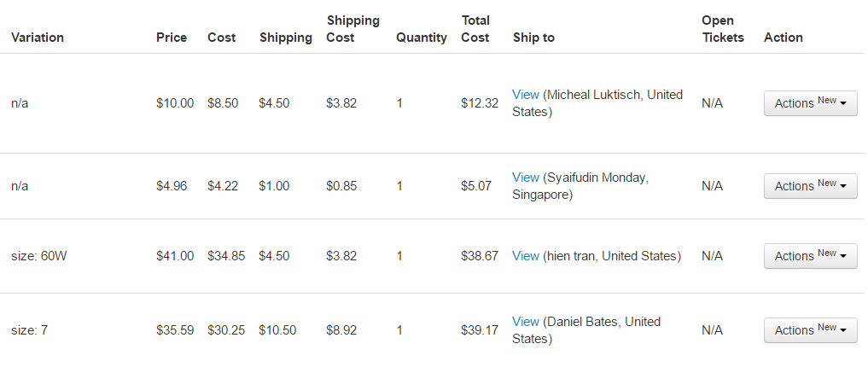The height and width of the screenshot is (367, 868).
Task: Open Actions dropdown for Micheal Luktisch order
Action: point(811,103)
